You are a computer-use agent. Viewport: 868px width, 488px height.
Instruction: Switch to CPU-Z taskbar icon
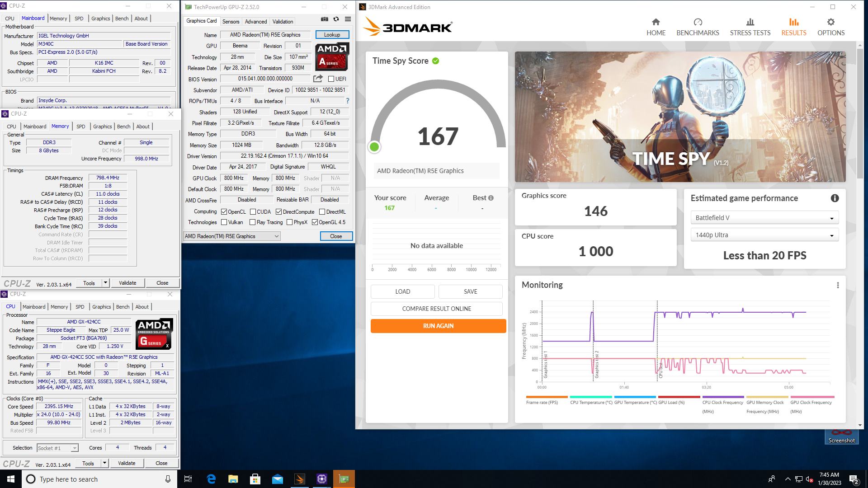(322, 479)
